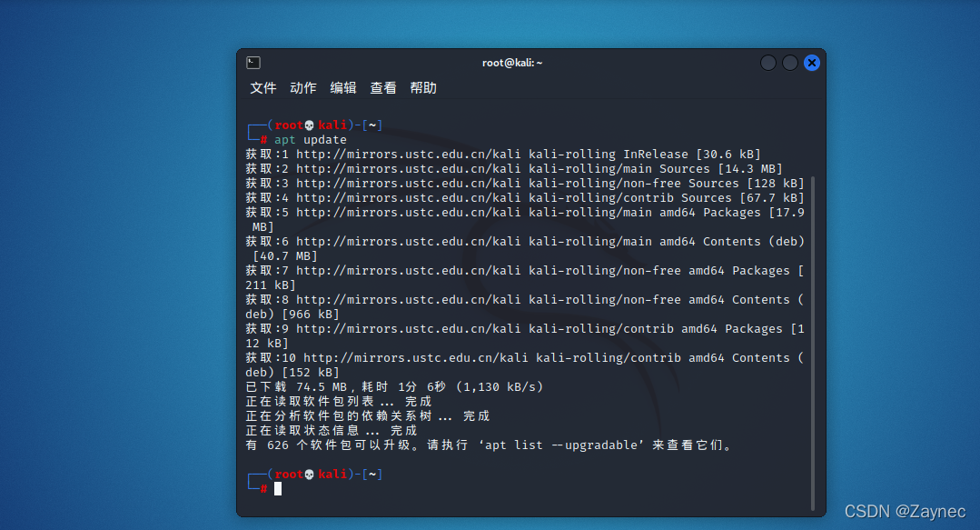This screenshot has height=530, width=980.
Task: Minimize the root@kali terminal window
Action: [x=768, y=63]
